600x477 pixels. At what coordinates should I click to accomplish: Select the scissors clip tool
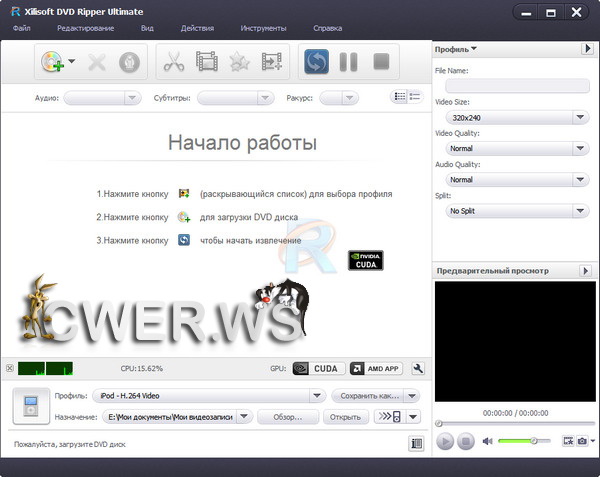[x=173, y=62]
